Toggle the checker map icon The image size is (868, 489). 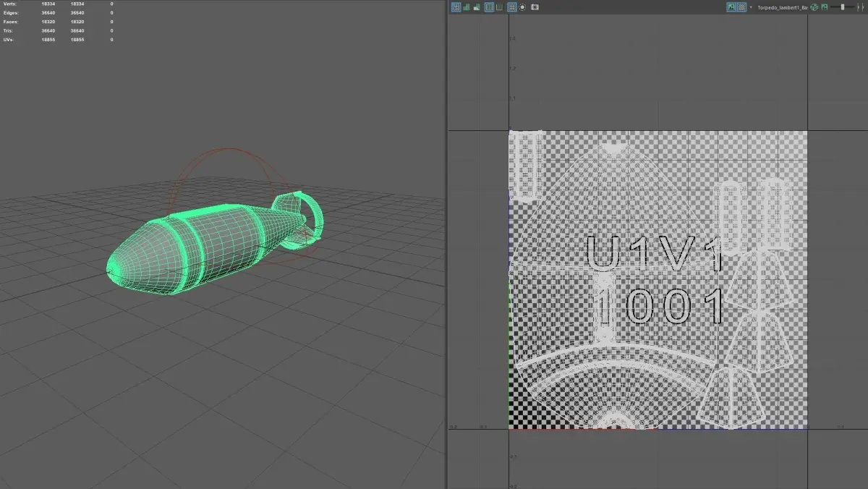741,7
